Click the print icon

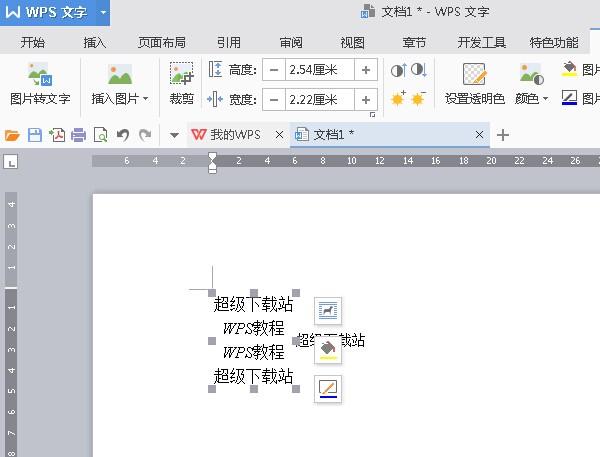pyautogui.click(x=78, y=135)
